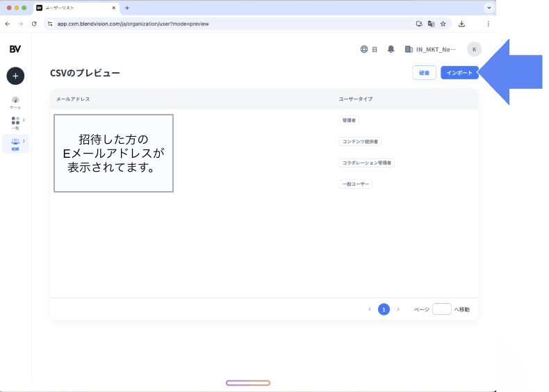Open the Chrome three-dot menu
The image size is (549, 392).
[x=488, y=24]
